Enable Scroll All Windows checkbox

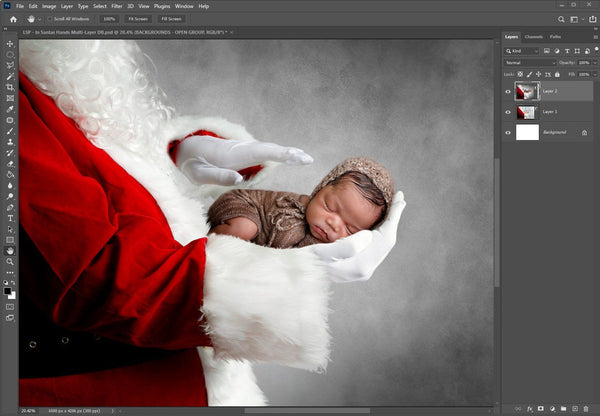[x=51, y=18]
